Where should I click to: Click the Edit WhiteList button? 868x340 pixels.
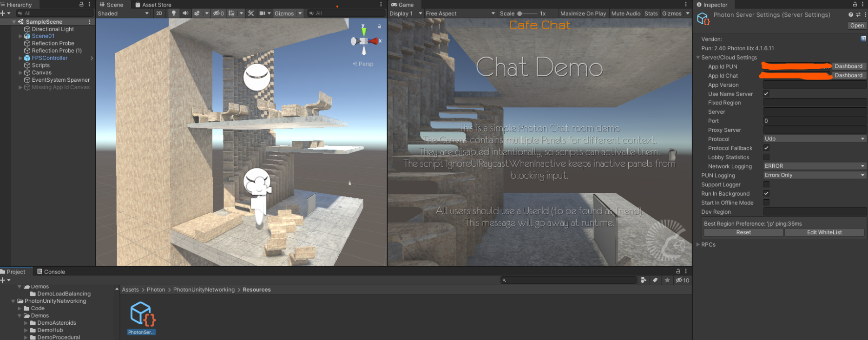pos(824,232)
